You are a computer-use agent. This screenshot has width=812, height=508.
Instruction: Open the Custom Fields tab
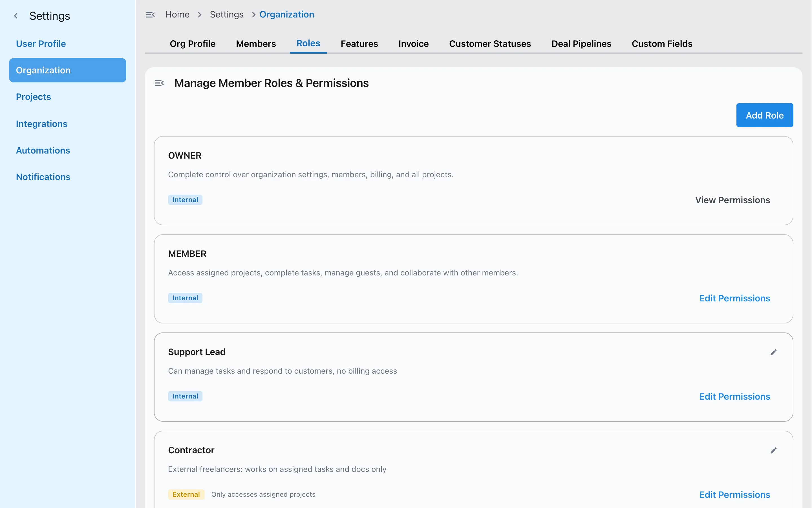pyautogui.click(x=662, y=44)
